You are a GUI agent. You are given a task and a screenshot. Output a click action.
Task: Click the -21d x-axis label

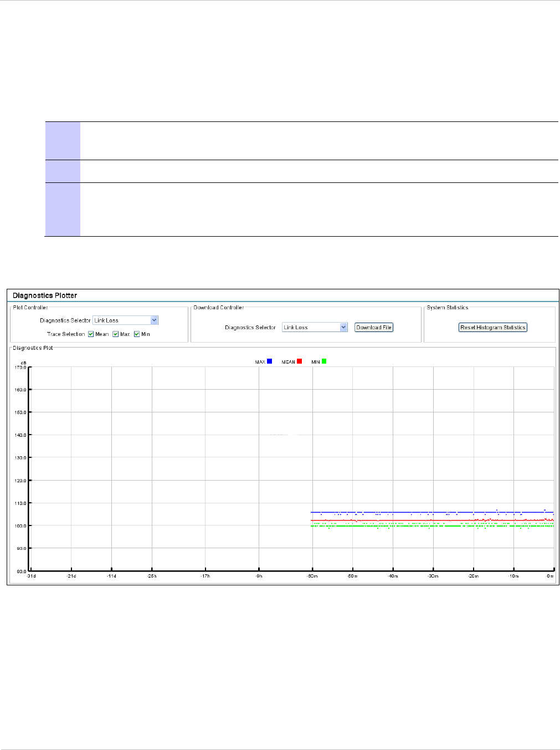(x=71, y=576)
